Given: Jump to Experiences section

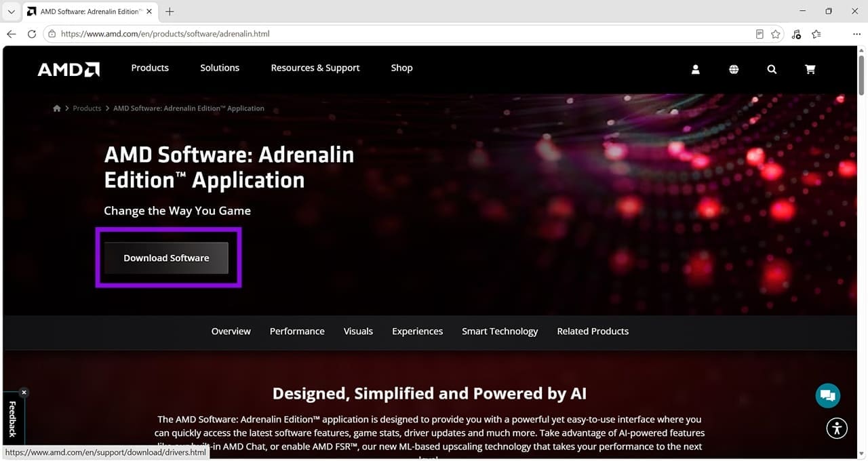Looking at the screenshot, I should (417, 332).
